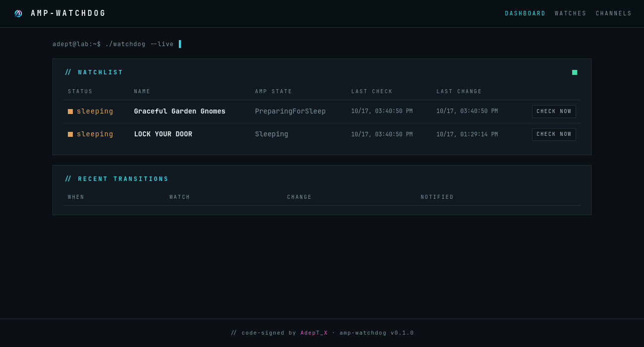Click the PreparingForSleep amp state

coord(290,112)
